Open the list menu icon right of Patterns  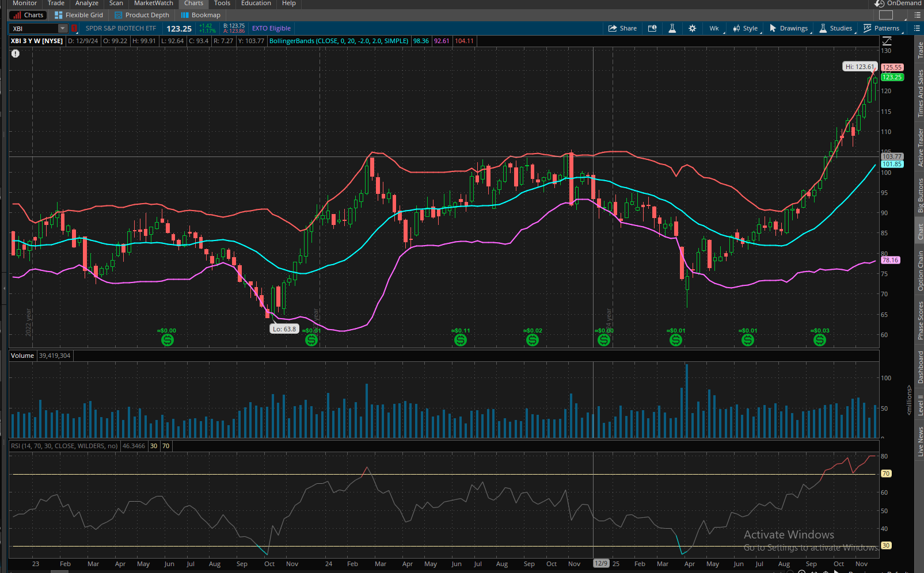pos(917,28)
